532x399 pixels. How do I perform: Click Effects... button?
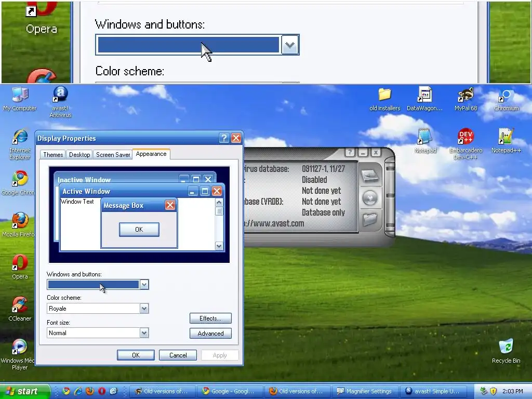[x=210, y=318]
